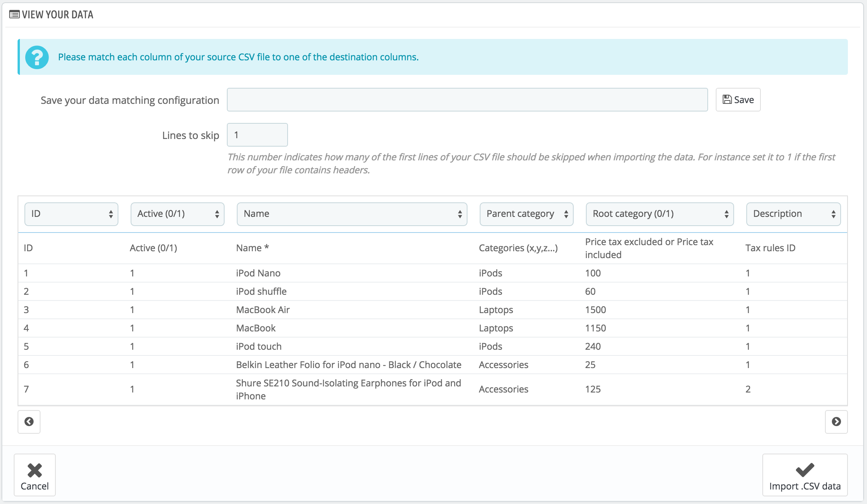The image size is (867, 504).
Task: Click the Lines to skip input field
Action: pos(257,135)
